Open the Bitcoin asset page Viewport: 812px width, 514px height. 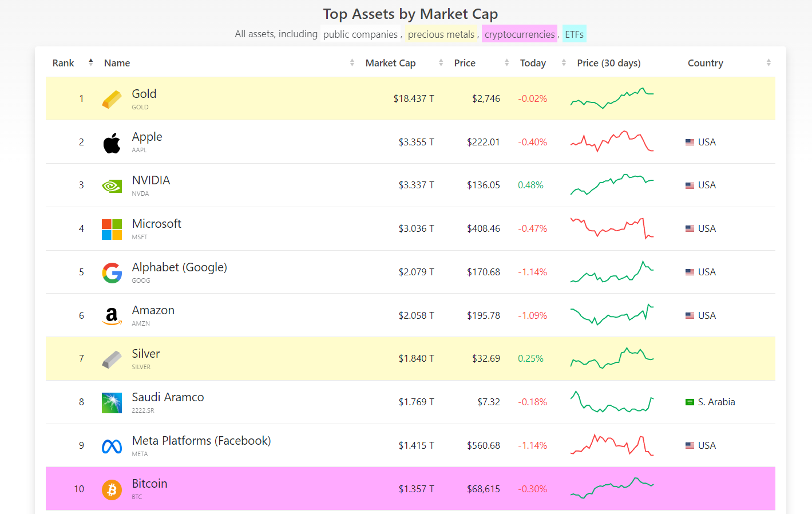coord(150,484)
